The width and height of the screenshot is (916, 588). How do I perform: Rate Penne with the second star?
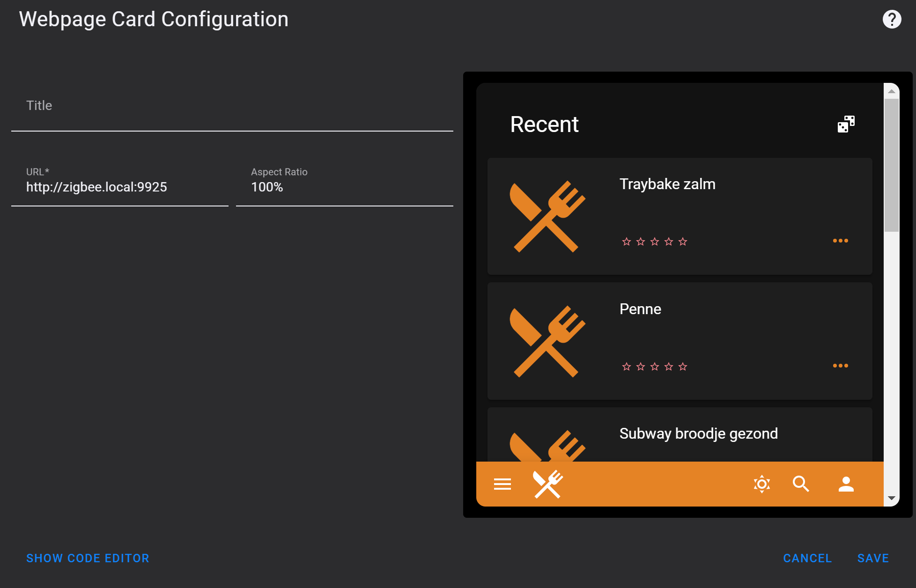click(x=640, y=367)
